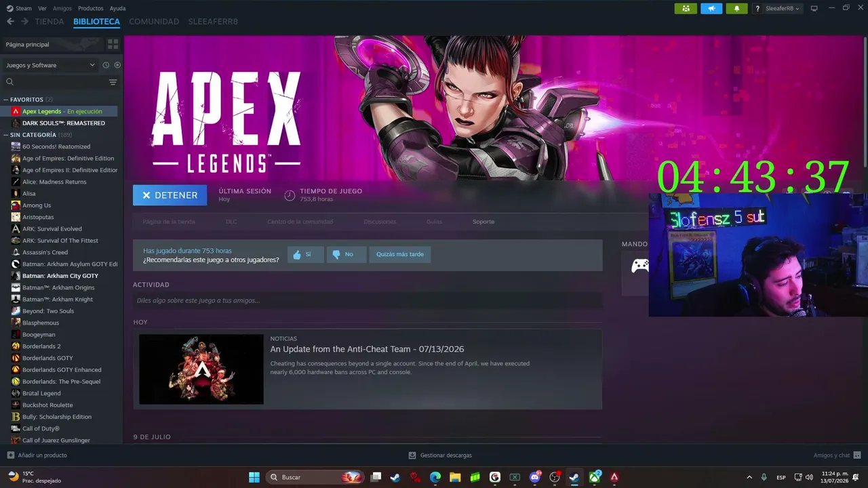868x488 pixels.
Task: Open the Steam menu
Action: click(19, 8)
